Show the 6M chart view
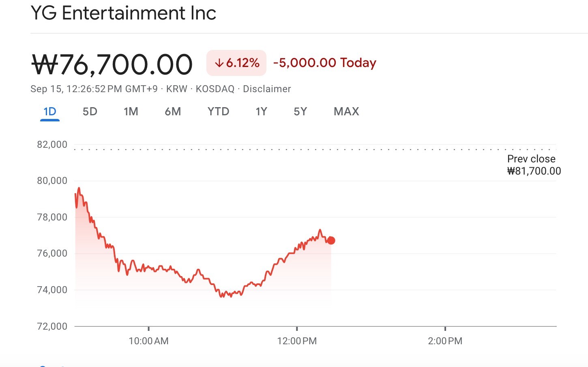Image resolution: width=588 pixels, height=367 pixels. (x=173, y=112)
